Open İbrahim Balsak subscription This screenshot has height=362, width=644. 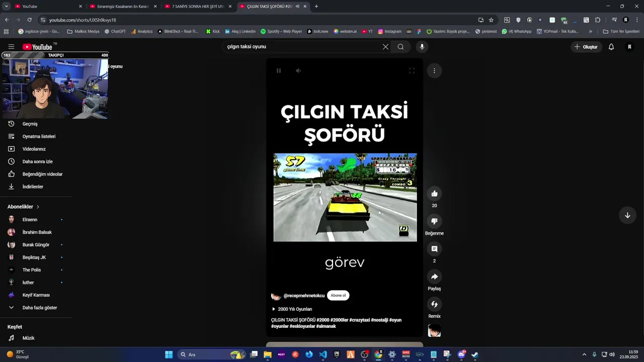[36, 232]
